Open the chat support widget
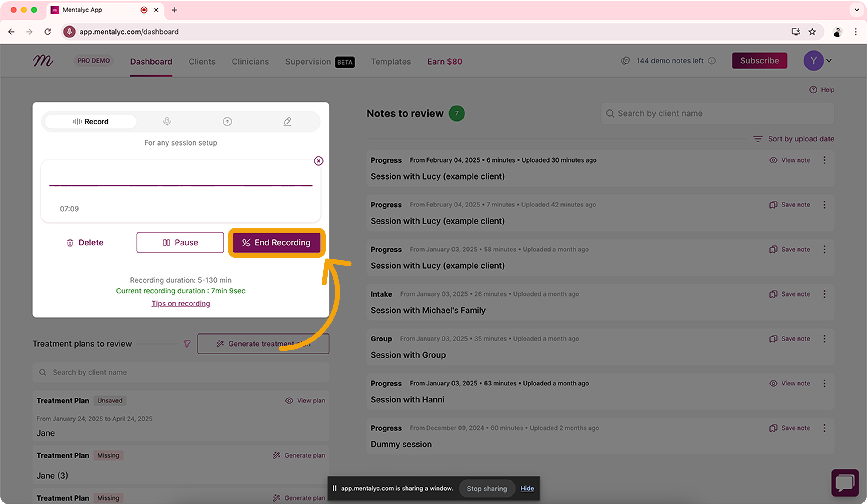 point(845,483)
